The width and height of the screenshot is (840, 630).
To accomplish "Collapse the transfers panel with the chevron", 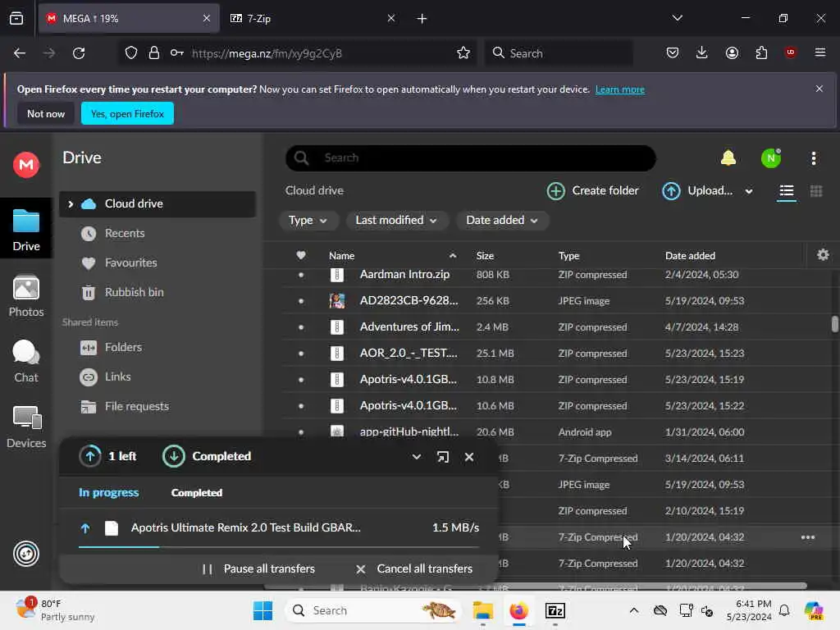I will click(416, 457).
